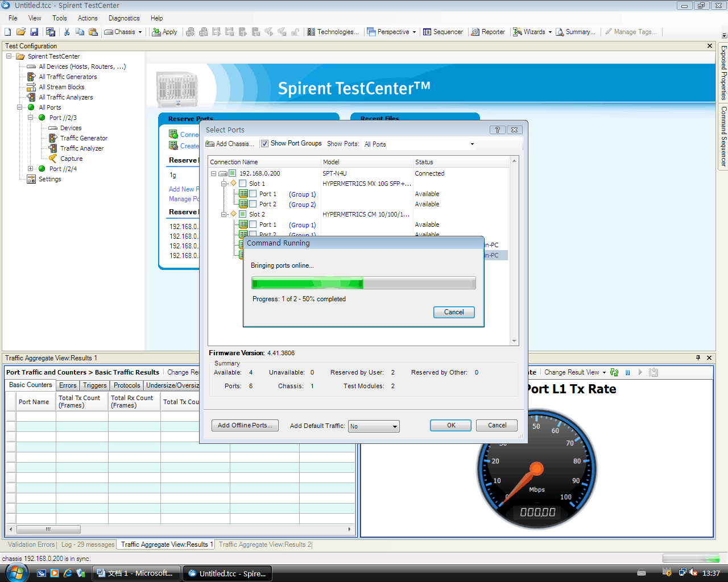The width and height of the screenshot is (728, 582).
Task: Switch to the Errors tab
Action: pyautogui.click(x=68, y=385)
